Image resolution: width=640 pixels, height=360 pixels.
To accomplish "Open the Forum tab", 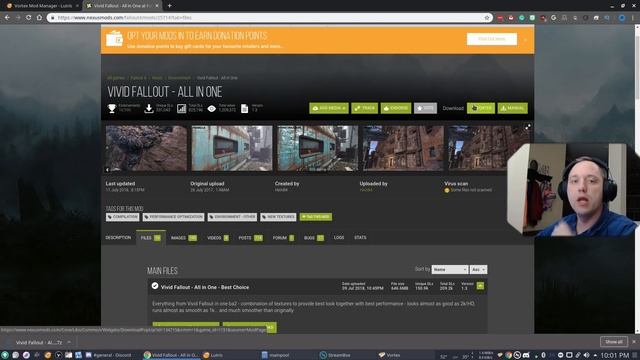I will tap(283, 238).
